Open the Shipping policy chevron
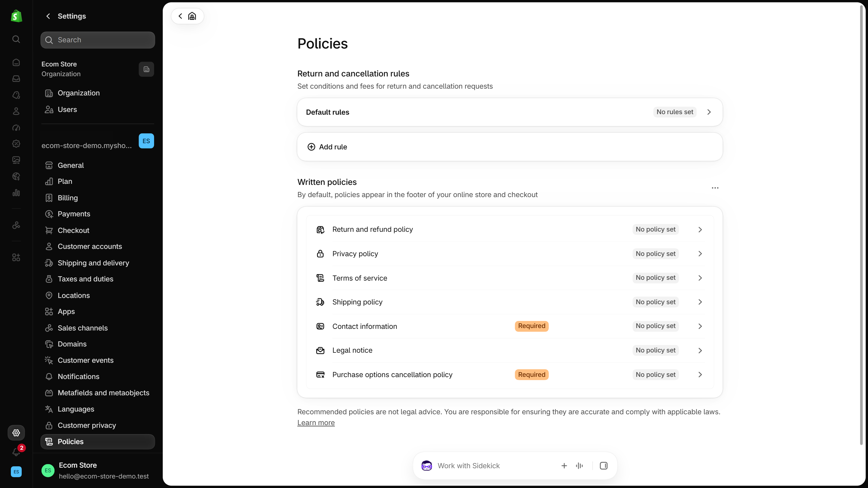This screenshot has height=488, width=868. [700, 302]
